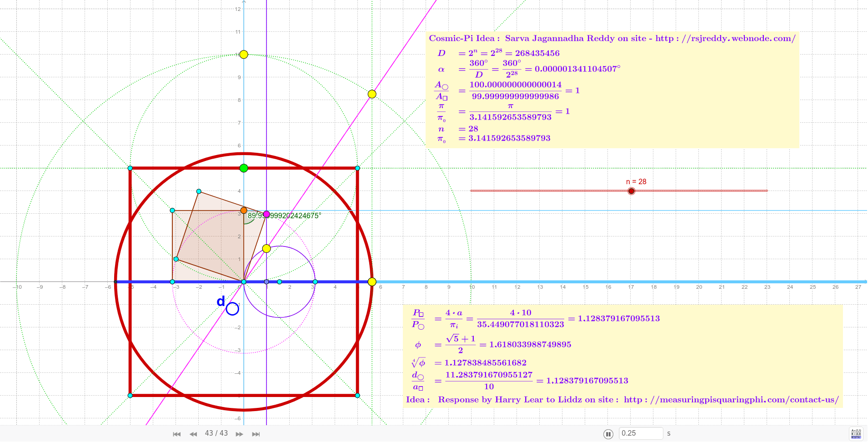Jump to last construction step
This screenshot has height=442, width=868.
256,434
